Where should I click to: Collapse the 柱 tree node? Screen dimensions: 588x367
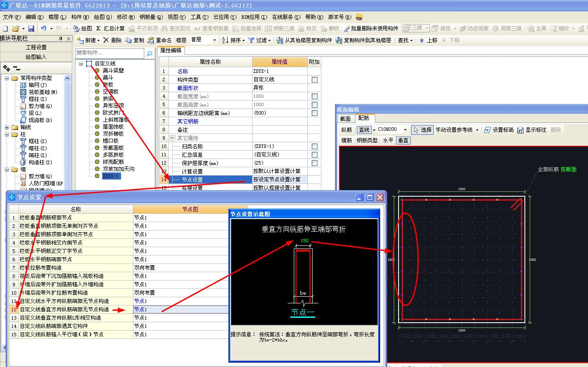tap(7, 134)
